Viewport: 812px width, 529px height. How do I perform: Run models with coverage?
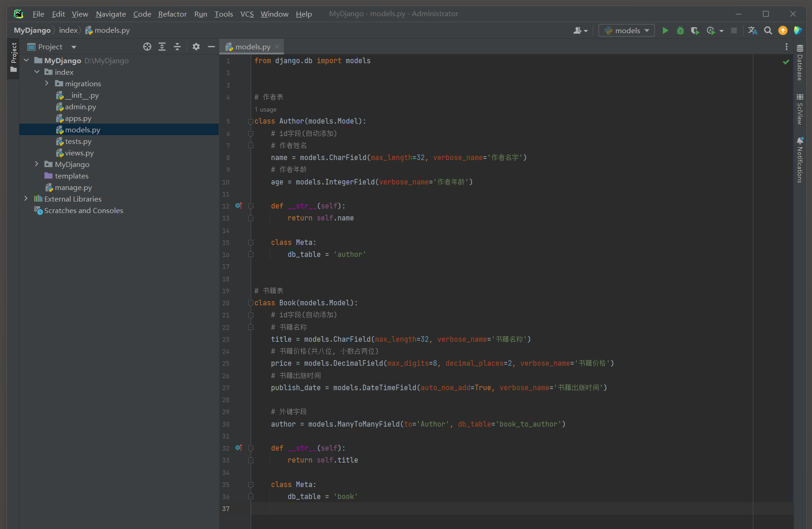tap(695, 30)
